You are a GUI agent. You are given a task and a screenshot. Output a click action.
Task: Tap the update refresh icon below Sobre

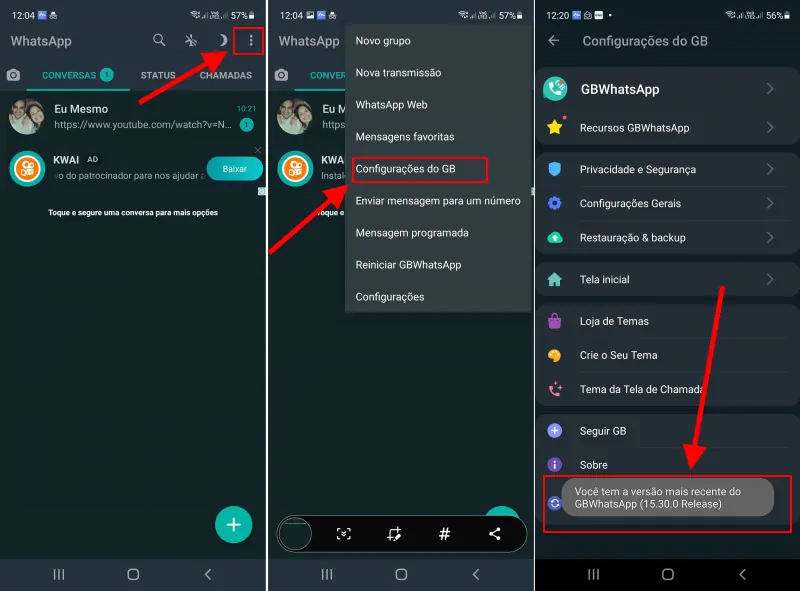tap(555, 504)
